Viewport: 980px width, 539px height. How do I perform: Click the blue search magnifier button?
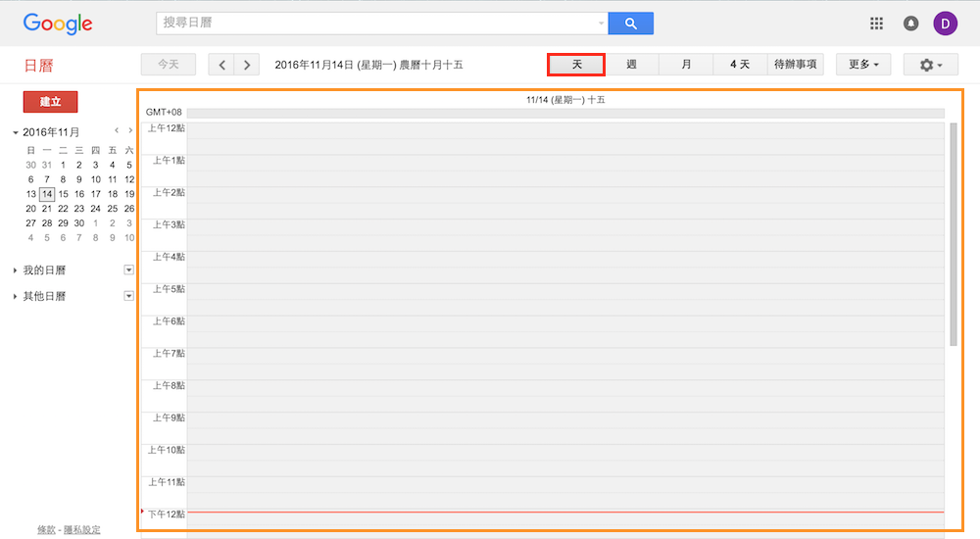pos(630,24)
